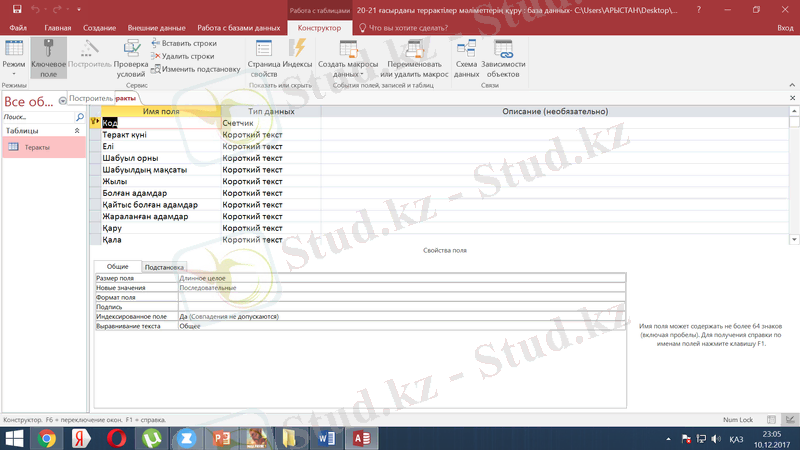Collapse the Таблицы group in navigation pane
800x450 pixels.
(78, 131)
